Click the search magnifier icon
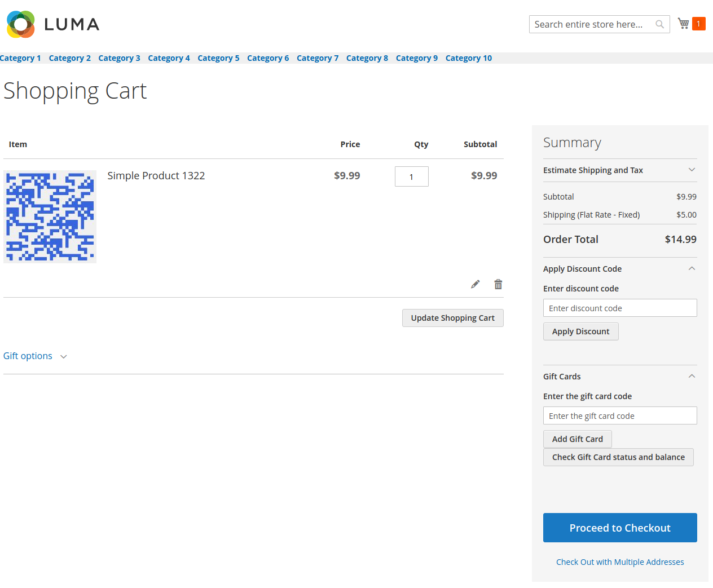The image size is (713, 588). [x=659, y=24]
